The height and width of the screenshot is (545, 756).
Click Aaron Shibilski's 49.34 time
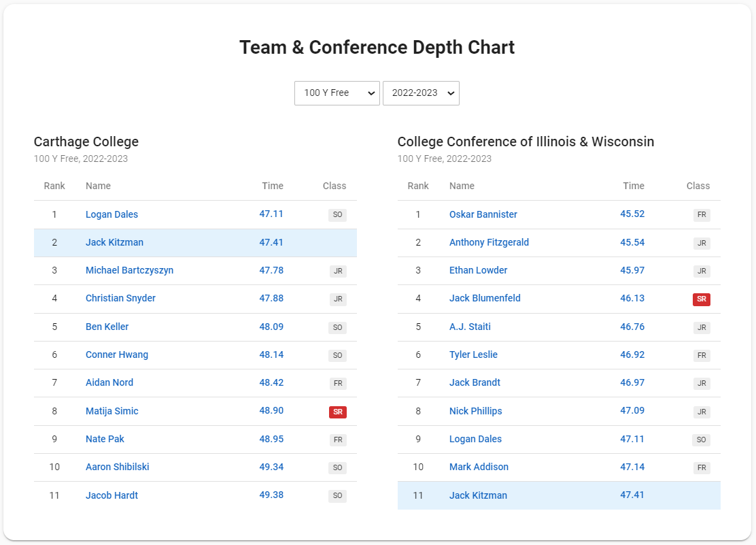271,467
